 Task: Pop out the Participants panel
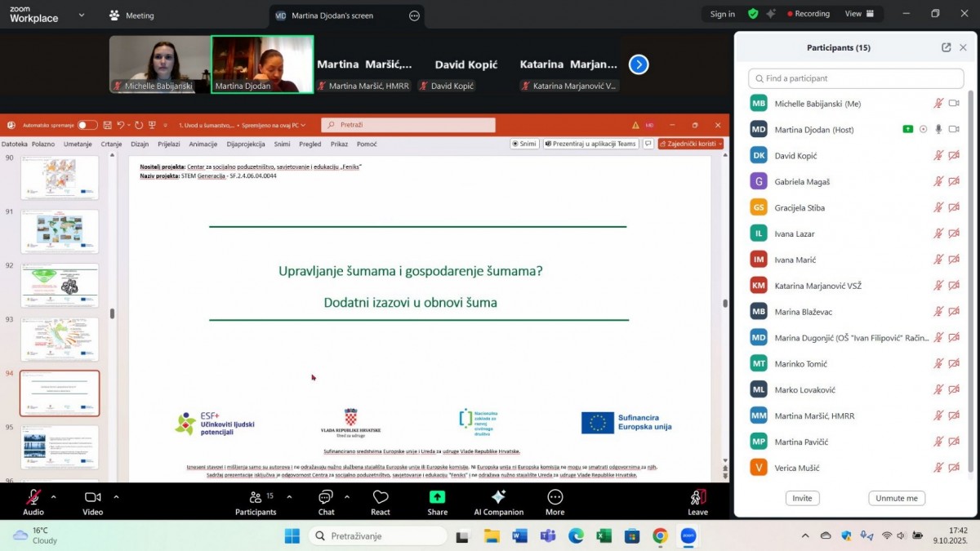click(946, 47)
